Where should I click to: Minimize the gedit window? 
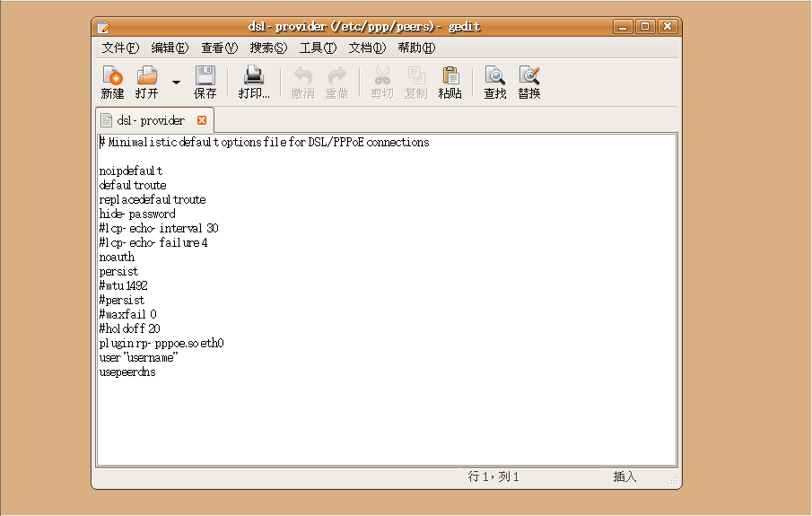click(x=623, y=26)
